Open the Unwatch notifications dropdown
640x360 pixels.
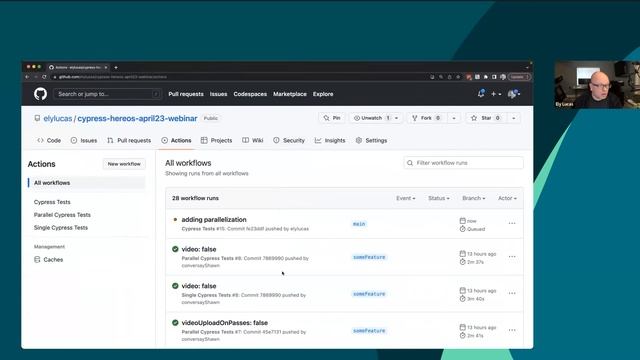click(376, 118)
